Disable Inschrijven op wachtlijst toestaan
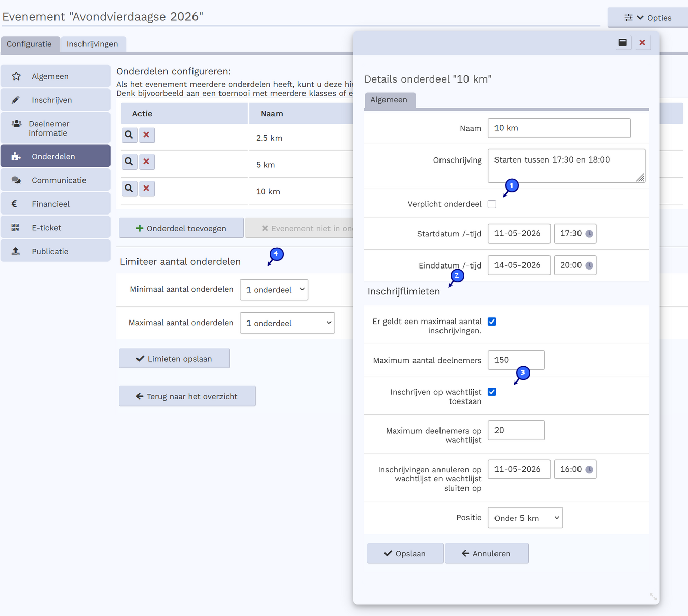 (x=492, y=392)
